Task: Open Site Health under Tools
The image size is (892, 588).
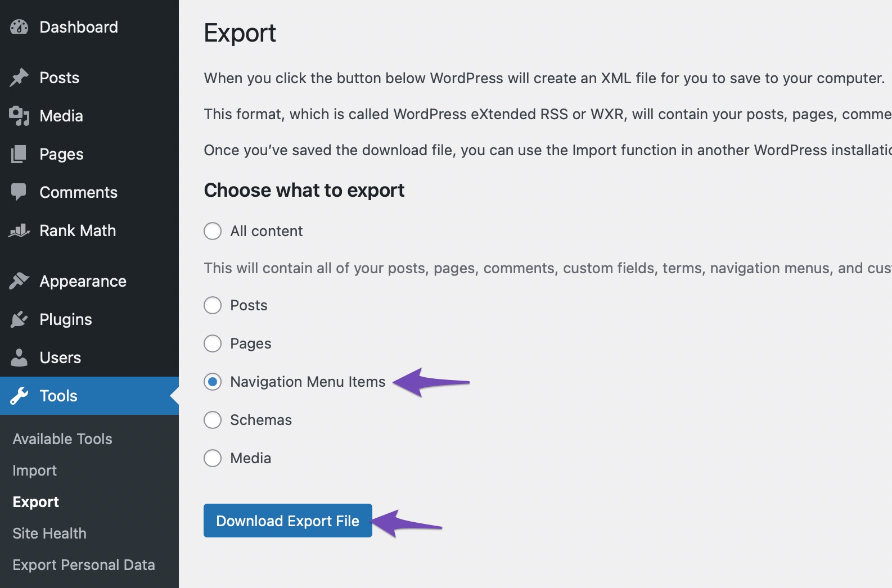Action: point(49,533)
